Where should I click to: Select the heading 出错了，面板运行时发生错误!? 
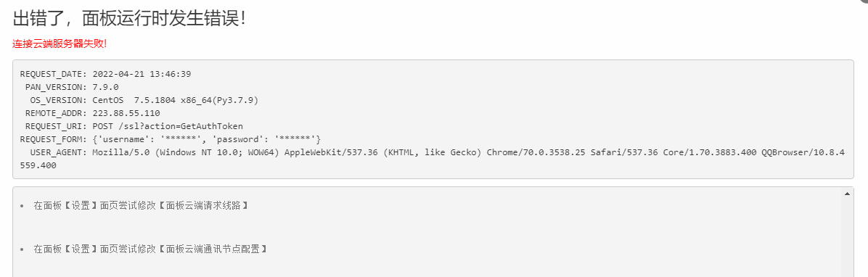129,18
